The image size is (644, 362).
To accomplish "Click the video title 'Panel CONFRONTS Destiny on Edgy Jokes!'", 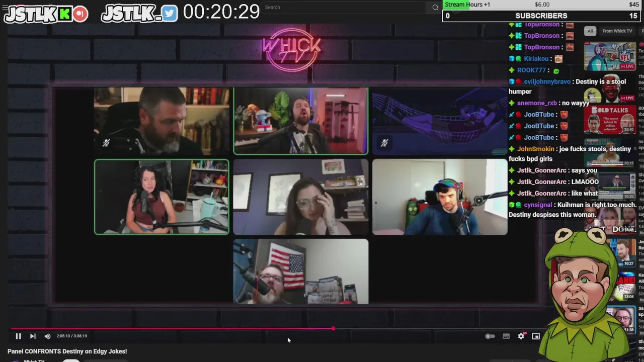I will (x=67, y=351).
